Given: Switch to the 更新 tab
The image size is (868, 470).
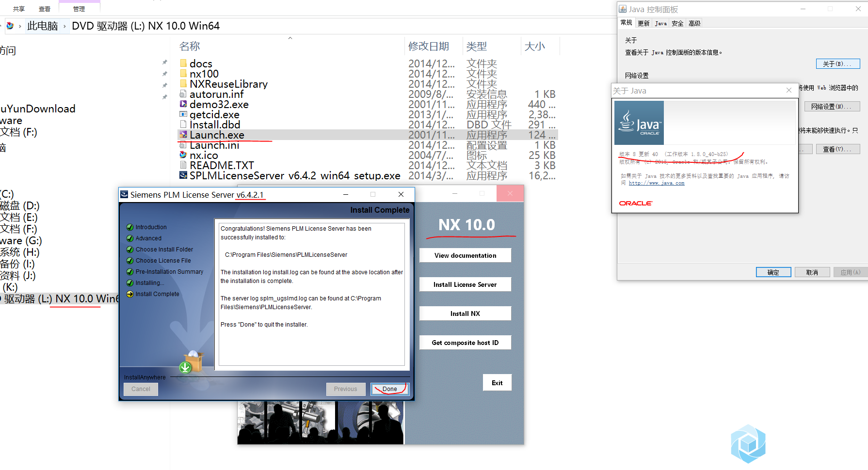Looking at the screenshot, I should pos(643,23).
